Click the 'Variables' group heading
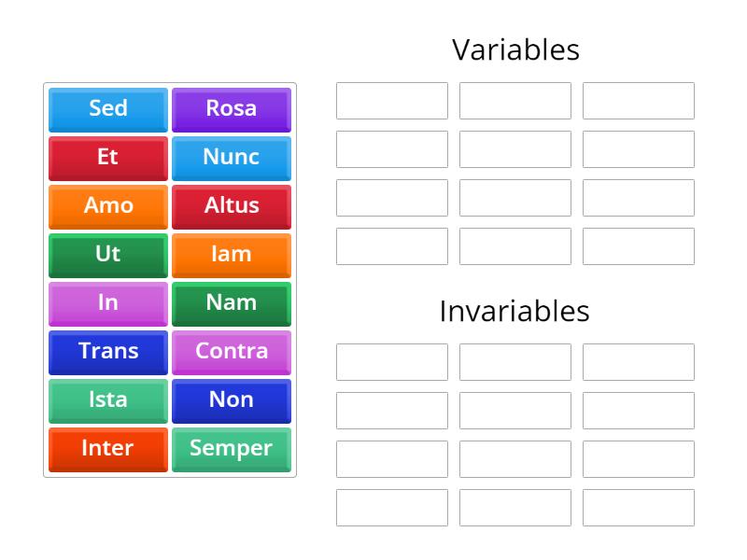Image resolution: width=747 pixels, height=560 pixels. pos(514,49)
